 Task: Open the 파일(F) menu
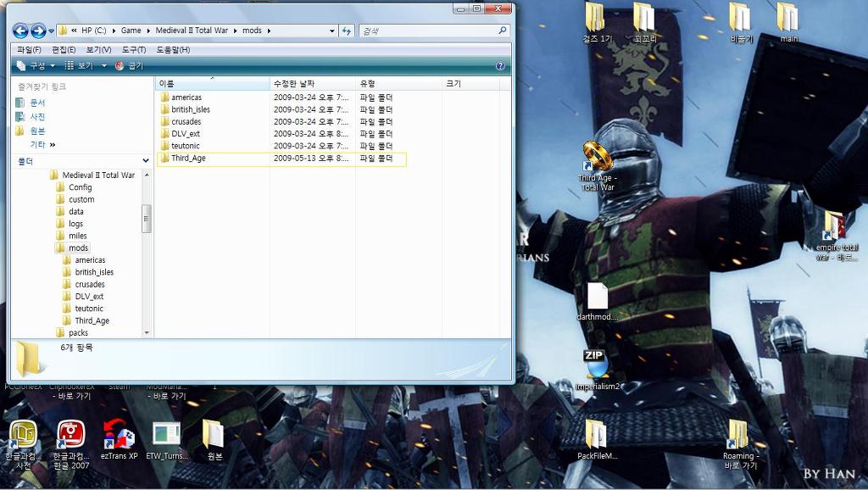29,50
